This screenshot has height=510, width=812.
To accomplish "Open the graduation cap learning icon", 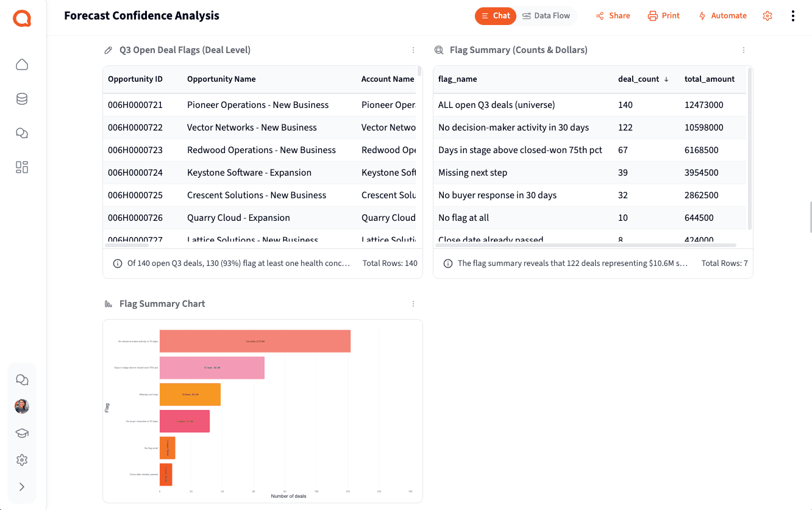I will pyautogui.click(x=22, y=433).
